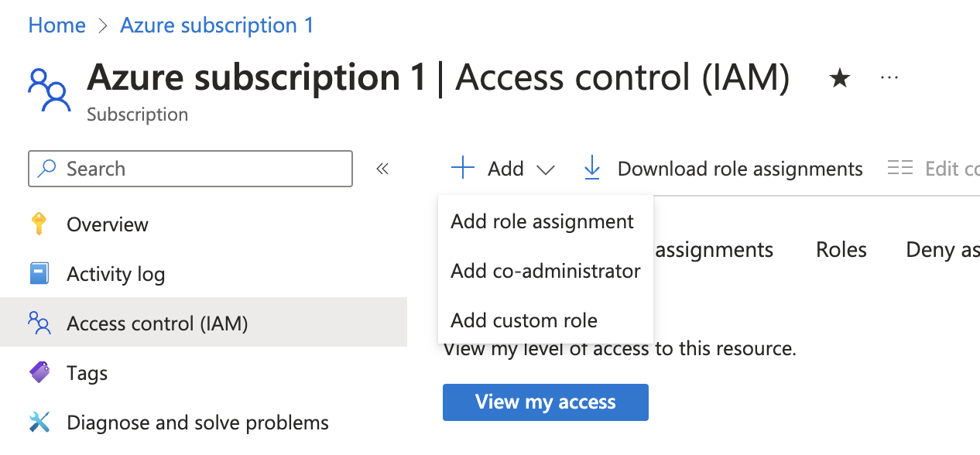Go to Home breadcrumb link
Viewport: 980px width, 455px height.
pyautogui.click(x=57, y=25)
